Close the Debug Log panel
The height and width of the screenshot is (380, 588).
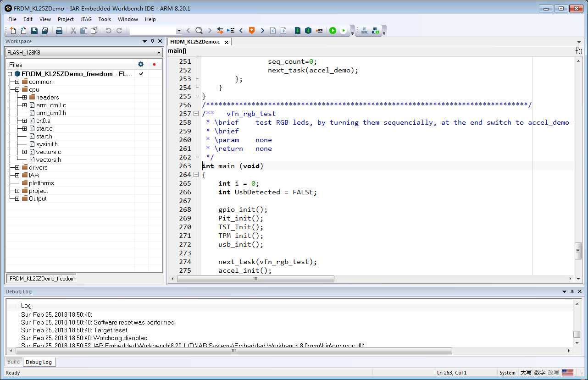tap(580, 292)
